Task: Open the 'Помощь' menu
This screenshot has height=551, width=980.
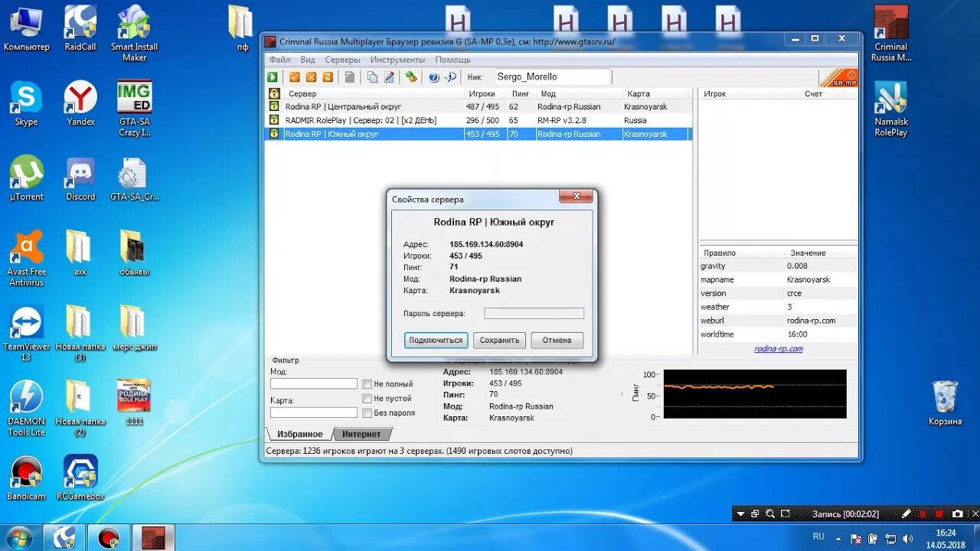Action: [453, 60]
